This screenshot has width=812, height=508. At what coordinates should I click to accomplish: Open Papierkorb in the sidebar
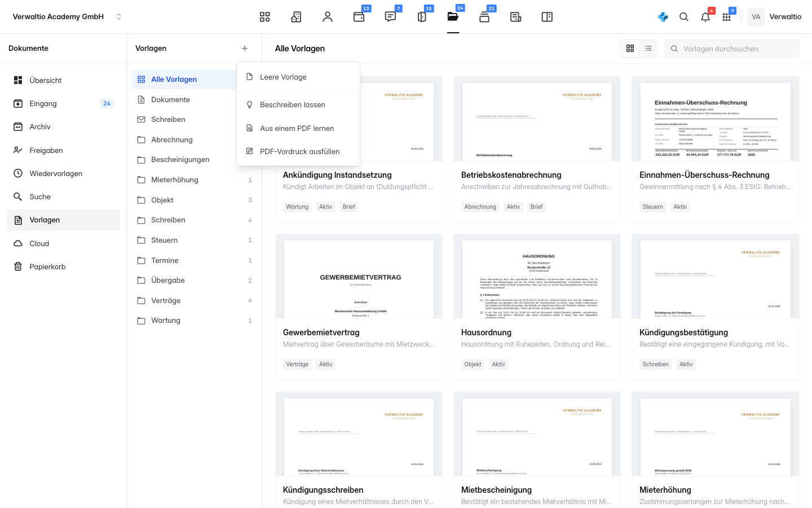click(63, 266)
